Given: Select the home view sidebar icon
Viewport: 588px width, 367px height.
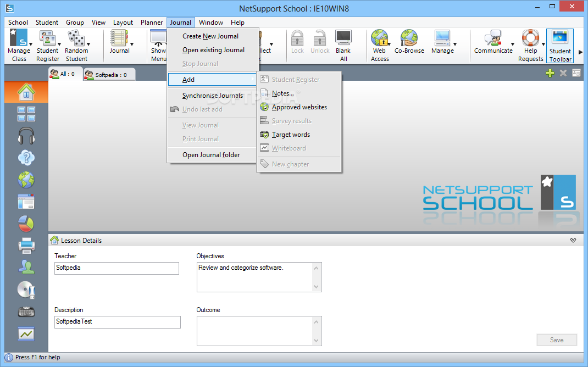Looking at the screenshot, I should 26,92.
